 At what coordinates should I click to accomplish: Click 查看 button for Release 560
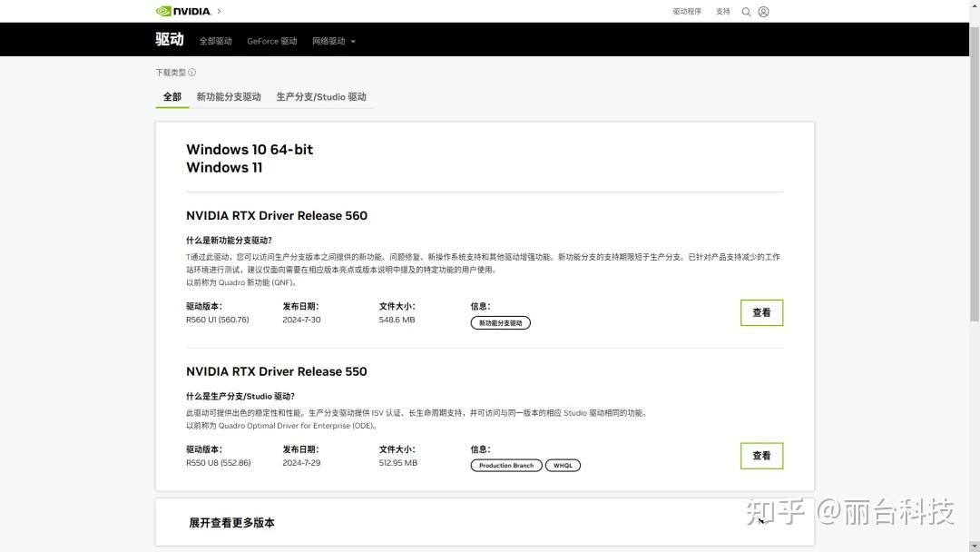point(761,312)
